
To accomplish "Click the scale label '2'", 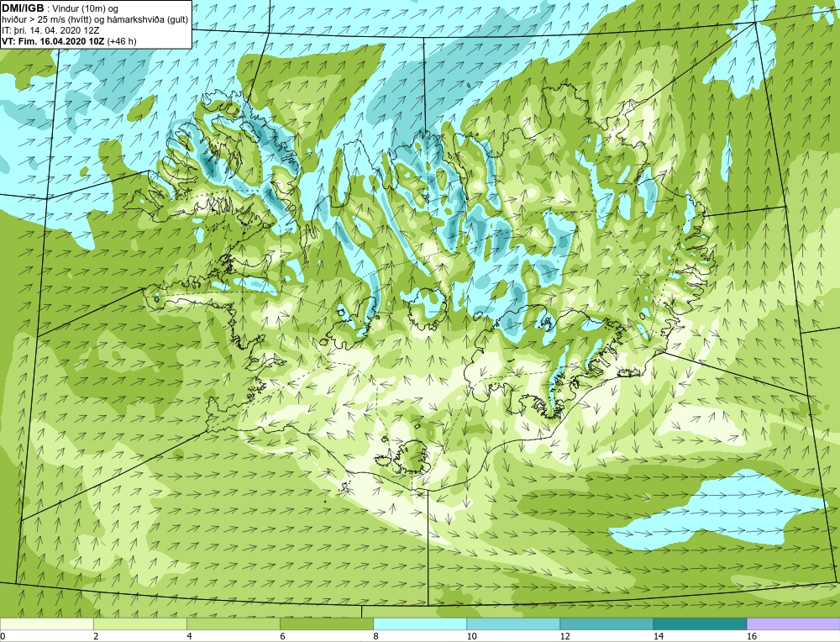I will (96, 636).
